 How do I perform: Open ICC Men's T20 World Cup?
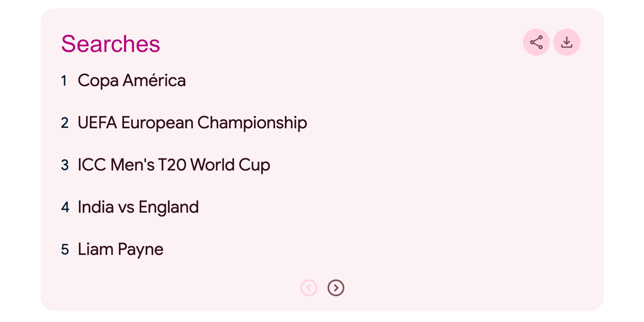(173, 165)
